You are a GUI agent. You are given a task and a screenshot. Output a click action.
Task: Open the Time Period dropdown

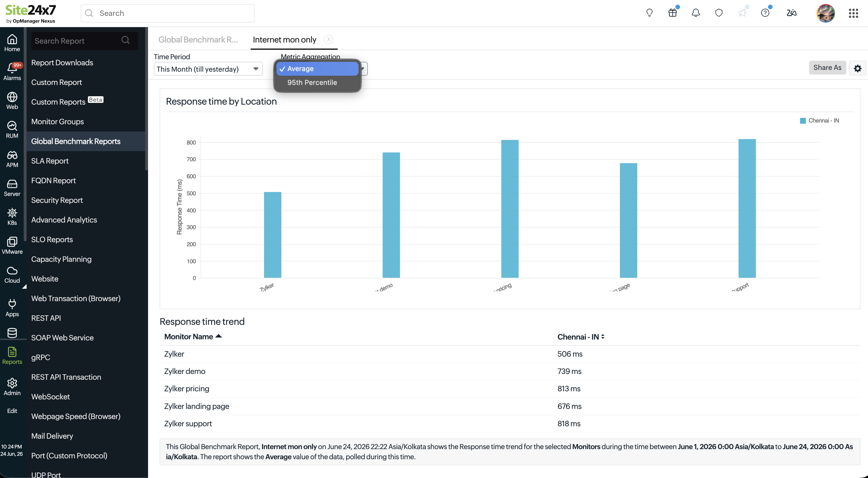[x=208, y=69]
